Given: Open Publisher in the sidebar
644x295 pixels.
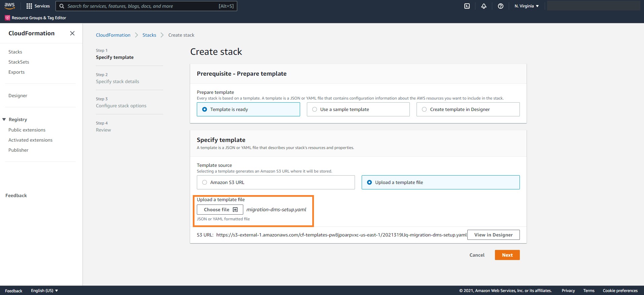Looking at the screenshot, I should [x=19, y=150].
